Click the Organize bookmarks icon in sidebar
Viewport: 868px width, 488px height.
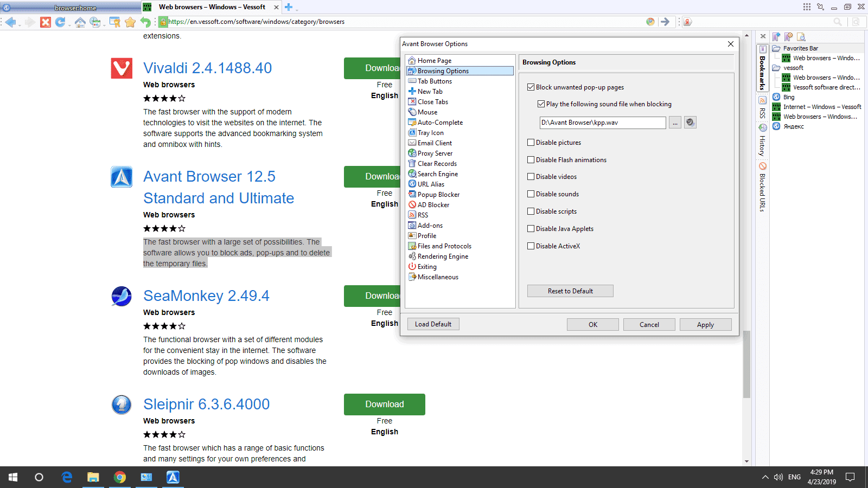tap(789, 36)
